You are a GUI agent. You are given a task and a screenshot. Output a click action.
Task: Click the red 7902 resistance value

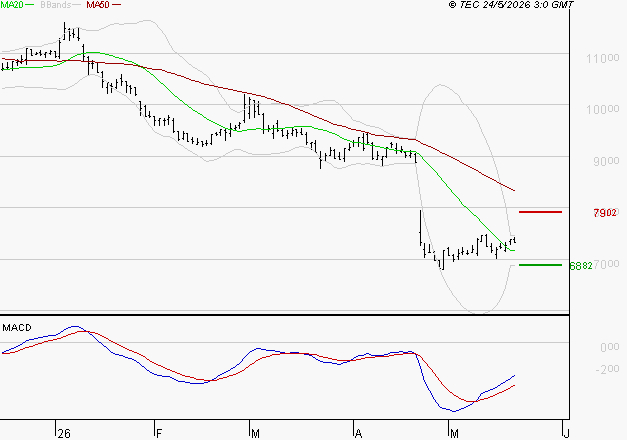tap(605, 213)
